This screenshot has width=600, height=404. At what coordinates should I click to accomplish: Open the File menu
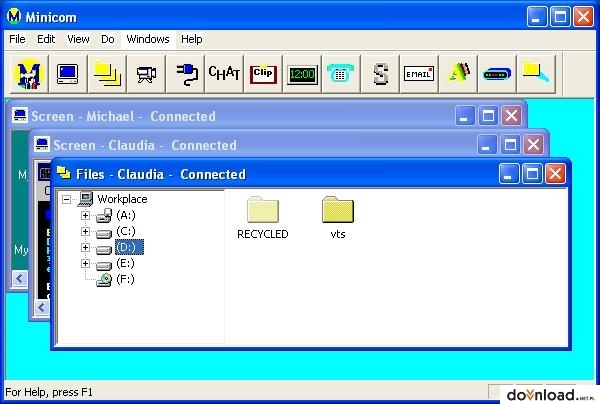coord(17,39)
